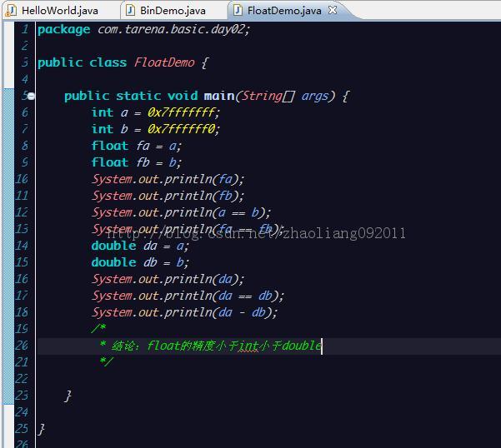Viewport: 501px width, 448px height.
Task: Click the String[] args parameter
Action: (284, 96)
